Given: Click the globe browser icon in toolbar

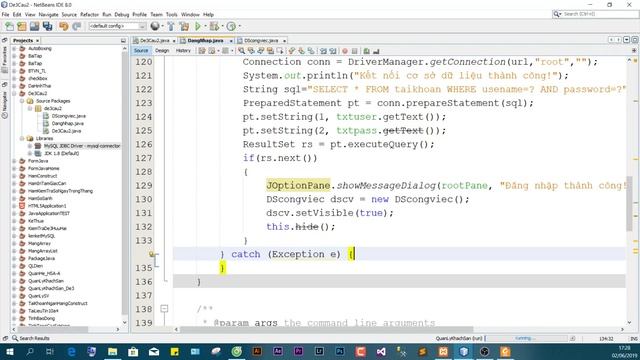Looking at the screenshot, I should (155, 26).
